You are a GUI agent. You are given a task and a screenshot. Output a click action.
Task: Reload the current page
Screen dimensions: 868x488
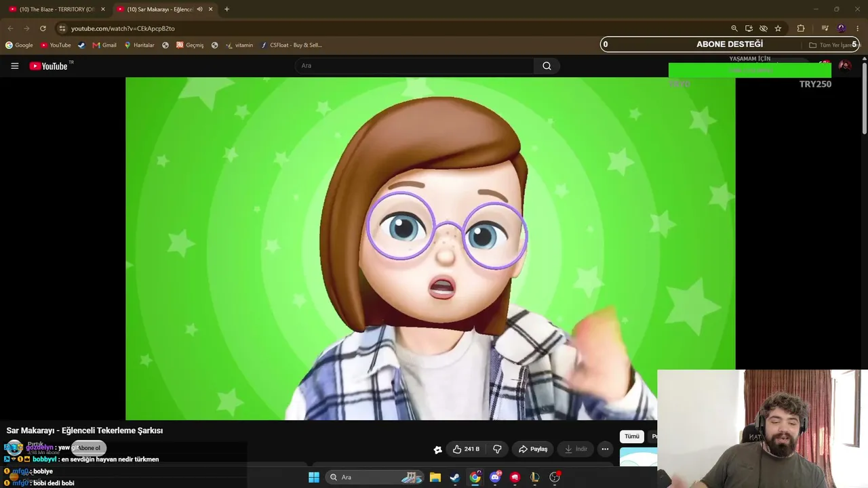point(43,28)
